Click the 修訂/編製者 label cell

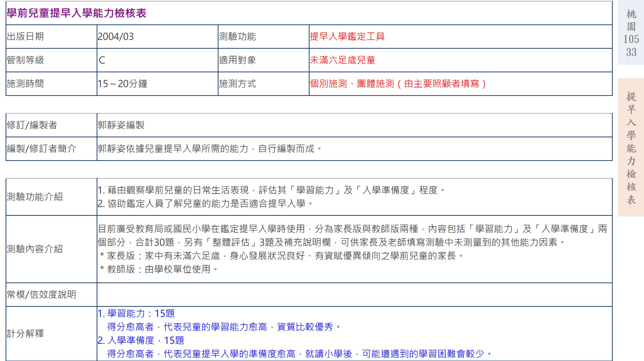32,125
